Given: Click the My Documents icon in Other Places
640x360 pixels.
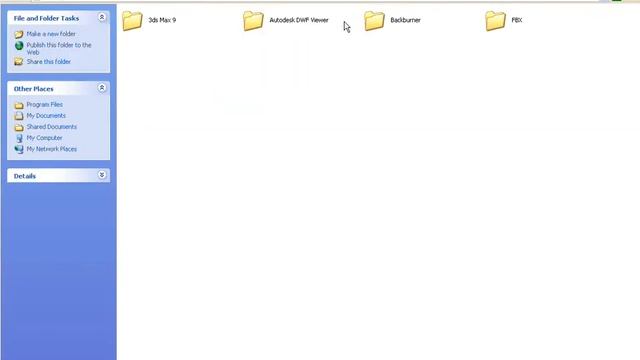Looking at the screenshot, I should pos(19,116).
